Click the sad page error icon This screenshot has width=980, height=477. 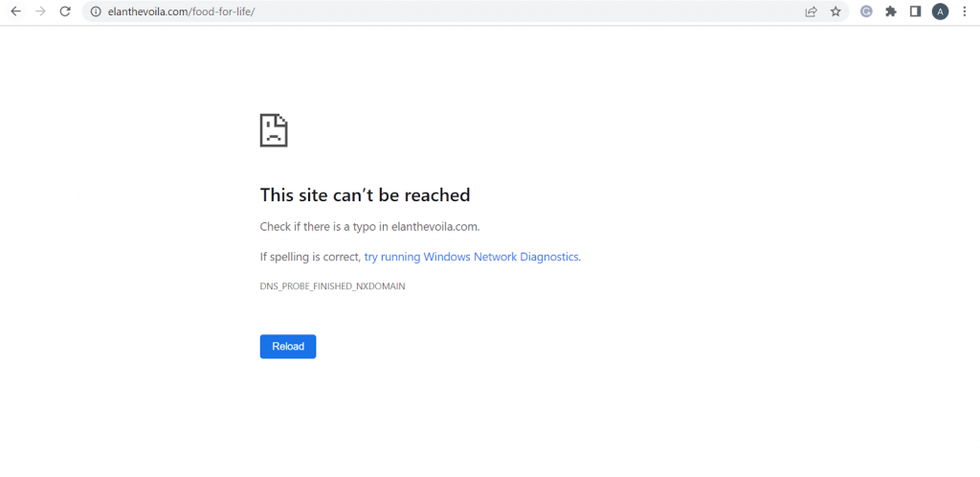tap(274, 130)
